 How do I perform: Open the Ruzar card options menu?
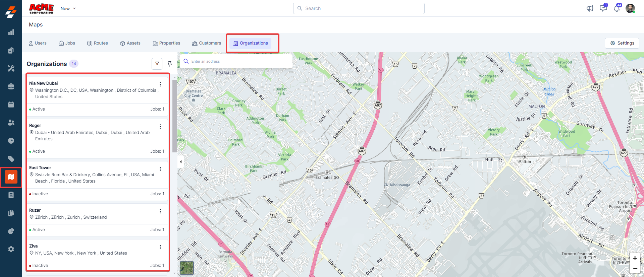(160, 211)
